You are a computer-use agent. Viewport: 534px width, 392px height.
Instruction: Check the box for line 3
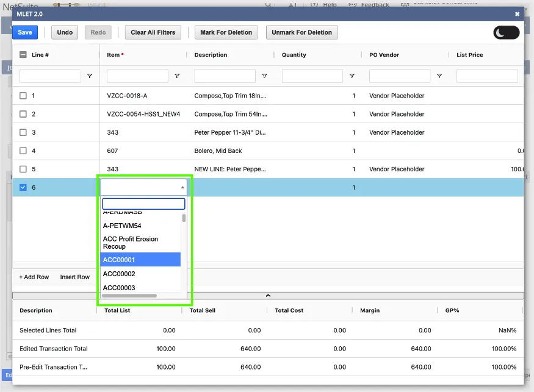[x=23, y=132]
